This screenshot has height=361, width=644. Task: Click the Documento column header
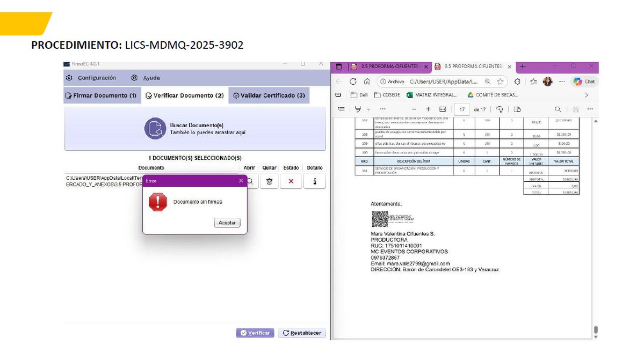coord(151,168)
